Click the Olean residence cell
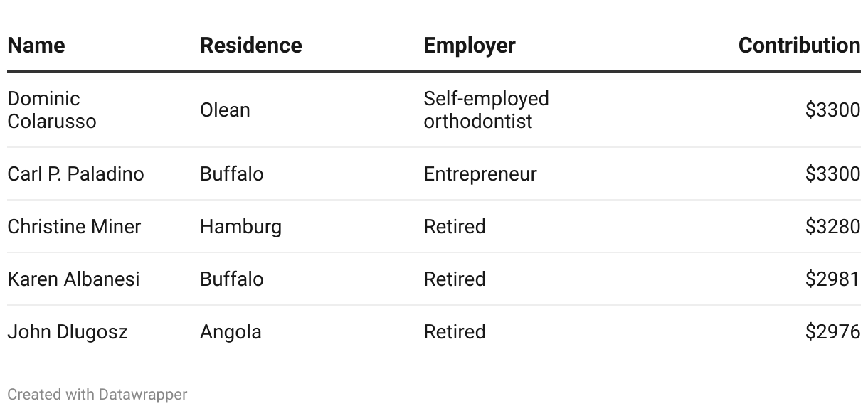The image size is (868, 411). coord(225,110)
